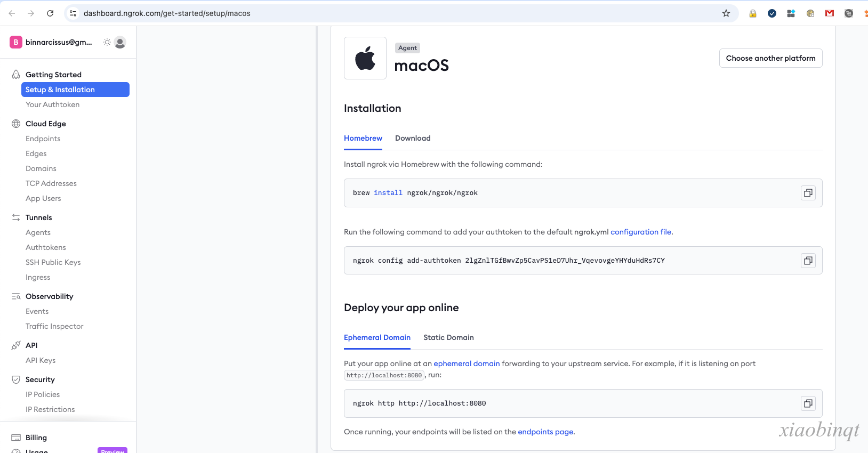868x453 pixels.
Task: Go back with the browser back arrow
Action: (12, 13)
